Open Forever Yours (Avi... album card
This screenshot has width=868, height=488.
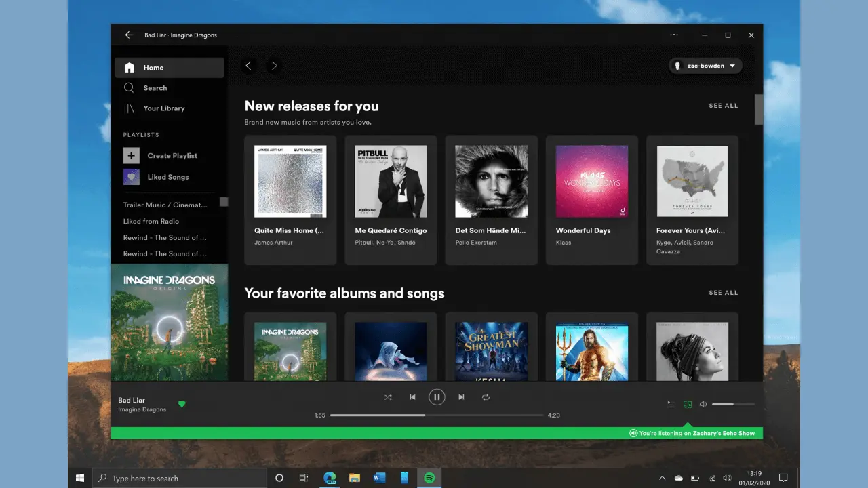[692, 200]
